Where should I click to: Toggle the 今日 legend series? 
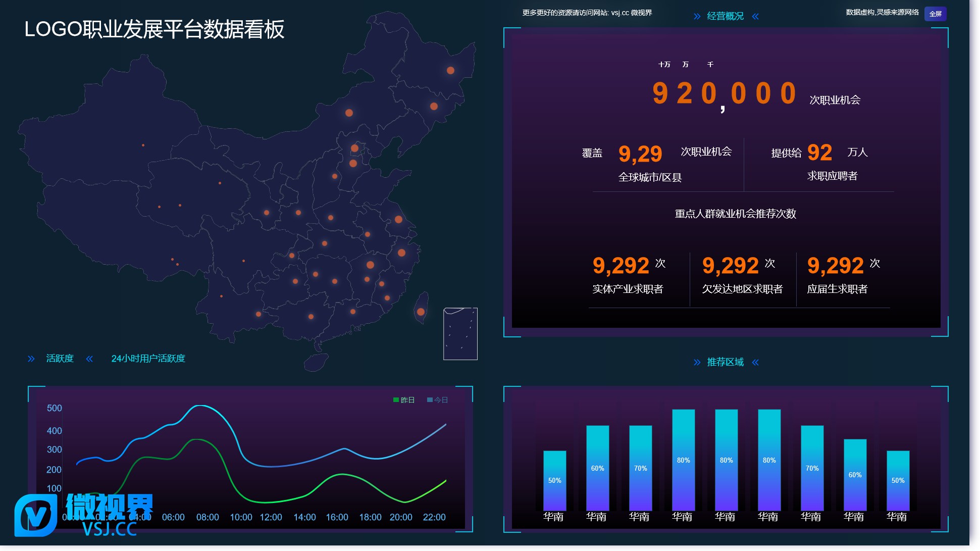[441, 400]
